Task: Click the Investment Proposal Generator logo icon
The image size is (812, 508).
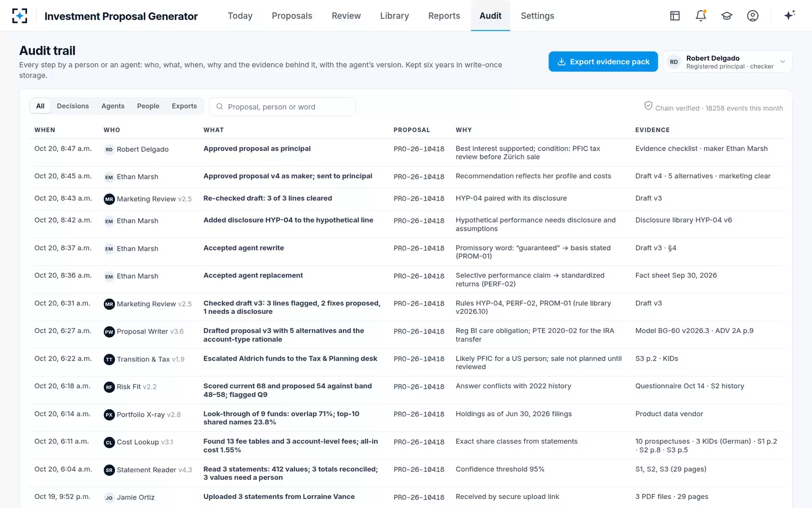Action: [x=20, y=16]
